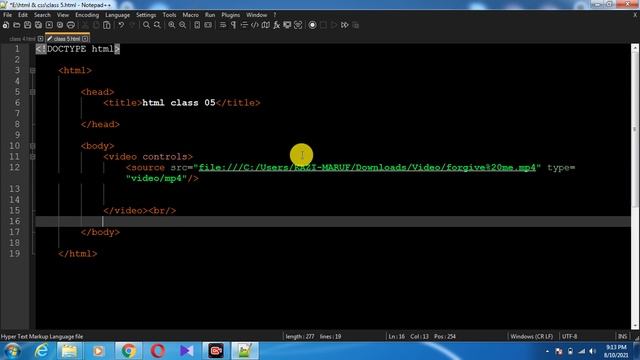Toggle synchronized vertical scrolling
640x360 pixels.
coord(197,25)
